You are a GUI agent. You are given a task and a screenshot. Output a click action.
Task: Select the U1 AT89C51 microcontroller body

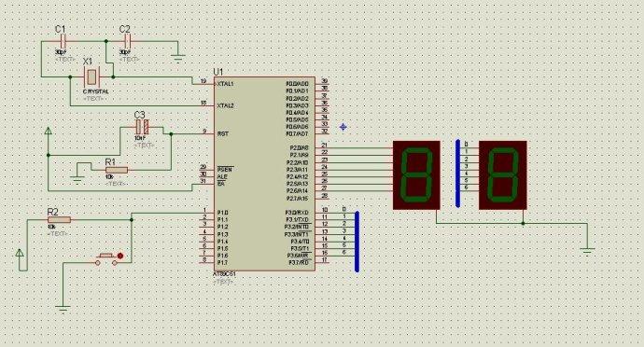(x=264, y=173)
